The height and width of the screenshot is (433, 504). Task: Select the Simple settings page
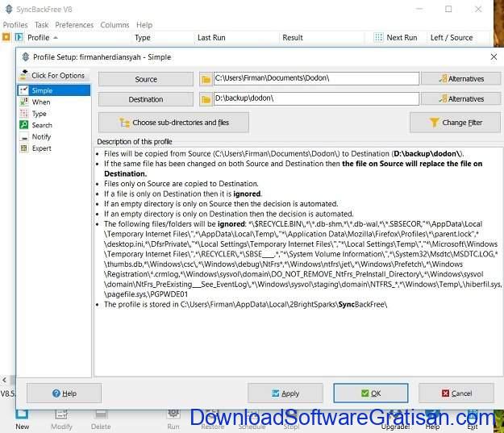click(x=54, y=90)
